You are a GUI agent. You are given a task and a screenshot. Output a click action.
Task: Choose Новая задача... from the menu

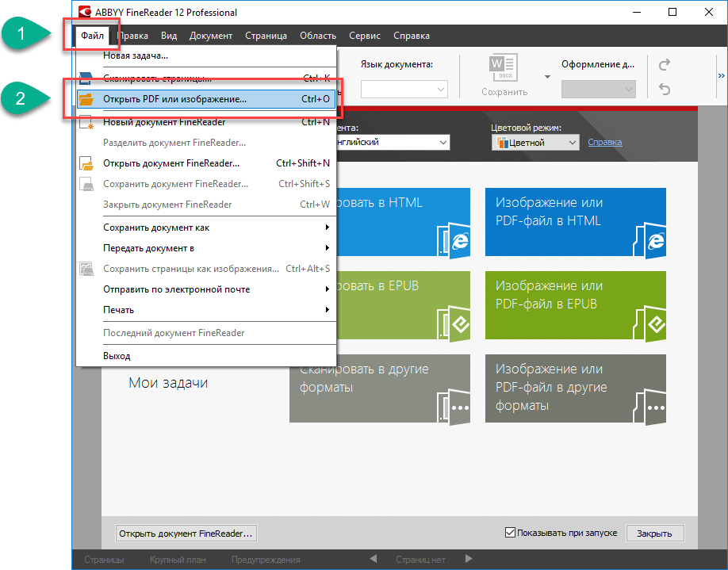206,55
